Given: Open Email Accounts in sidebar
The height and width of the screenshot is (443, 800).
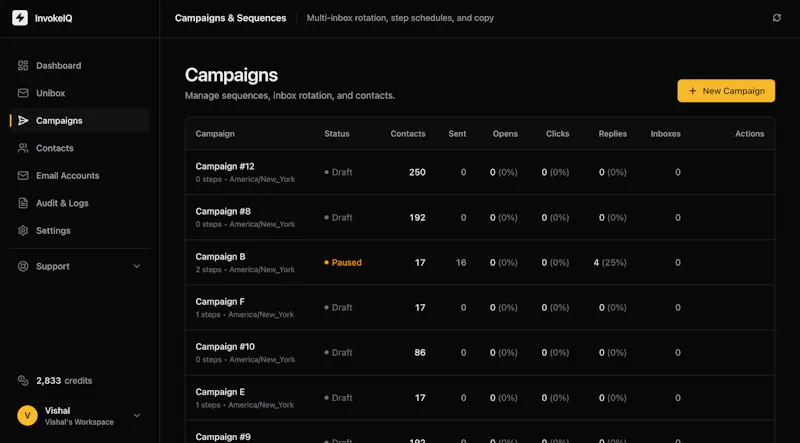Looking at the screenshot, I should click(79, 176).
